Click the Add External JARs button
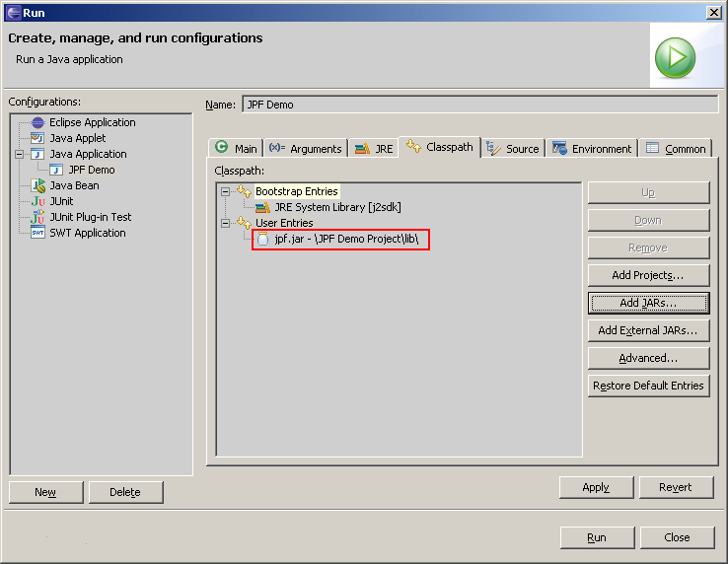Screen dimensions: 728x564 648,330
